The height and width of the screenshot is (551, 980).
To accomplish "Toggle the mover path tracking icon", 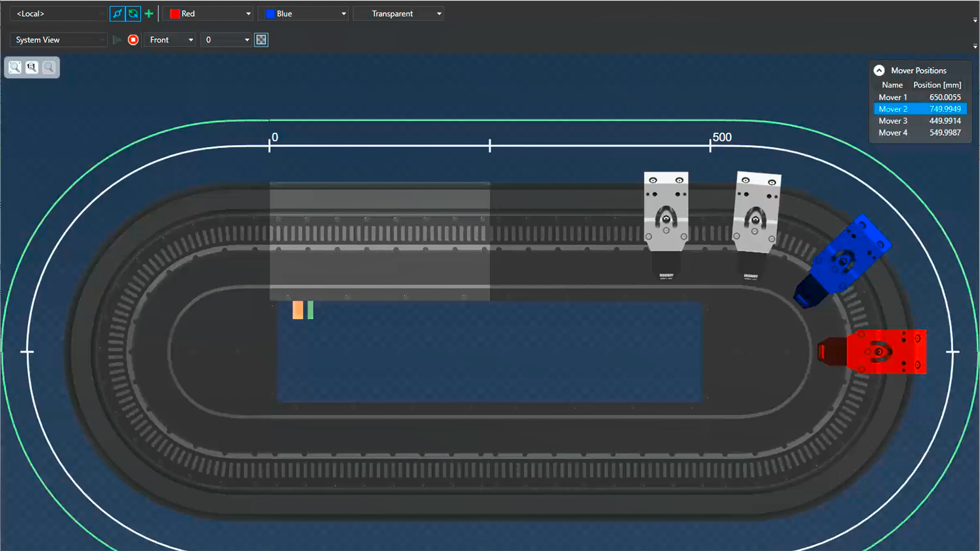I will [x=117, y=14].
